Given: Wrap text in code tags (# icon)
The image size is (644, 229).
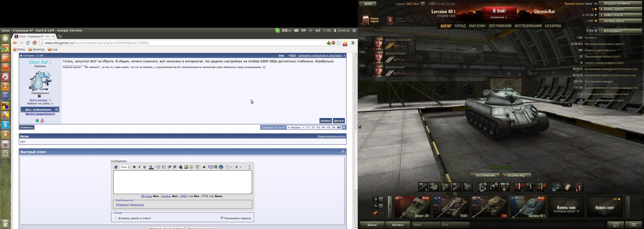Looking at the screenshot, I should [x=204, y=167].
